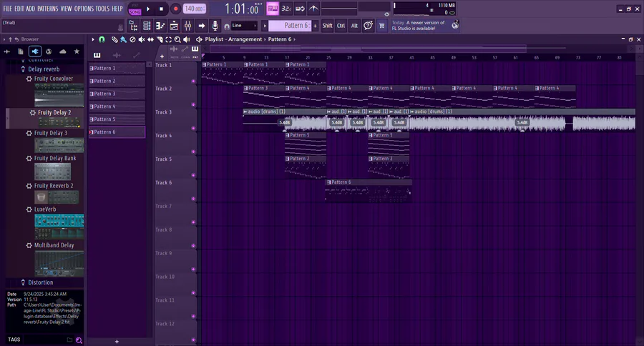This screenshot has height=346, width=644.
Task: Open pattern menu arrow beside Pattern 6
Action: pos(265,26)
